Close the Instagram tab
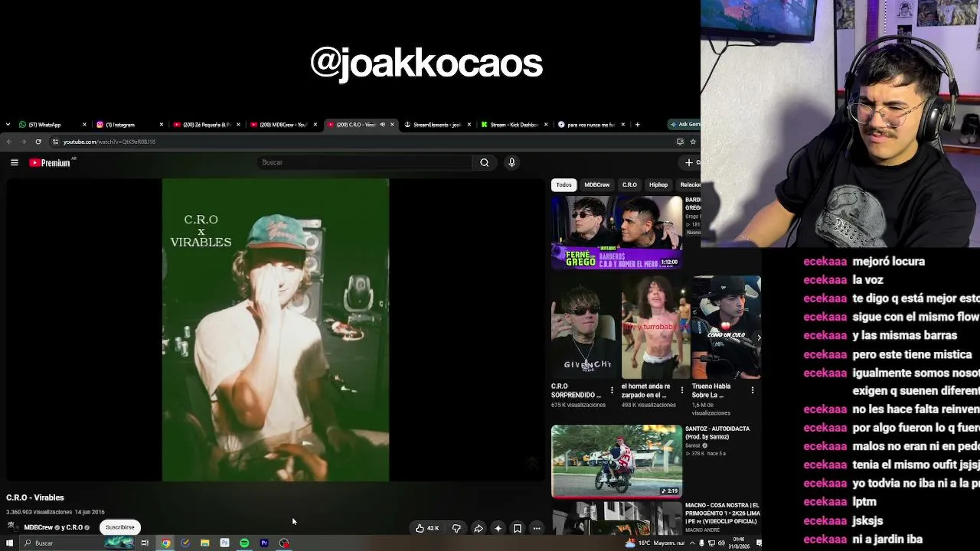Screen dimensions: 980x551 [x=161, y=125]
